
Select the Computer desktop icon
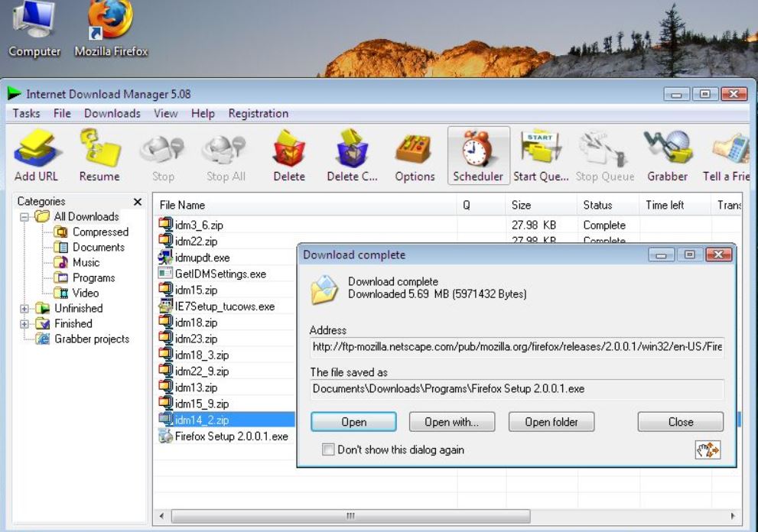click(x=34, y=19)
